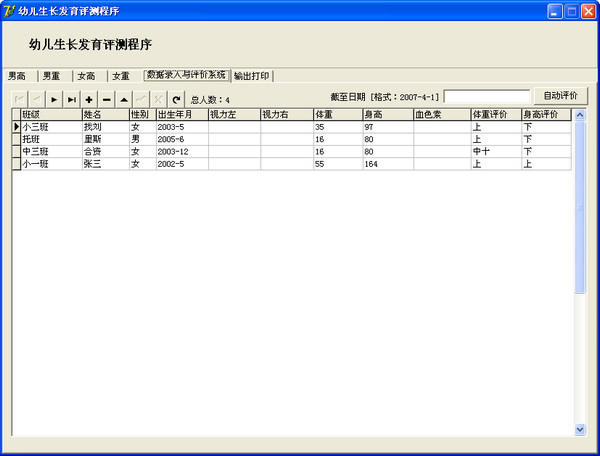The height and width of the screenshot is (456, 600).
Task: Go to previous record in navigator
Action: pyautogui.click(x=37, y=99)
